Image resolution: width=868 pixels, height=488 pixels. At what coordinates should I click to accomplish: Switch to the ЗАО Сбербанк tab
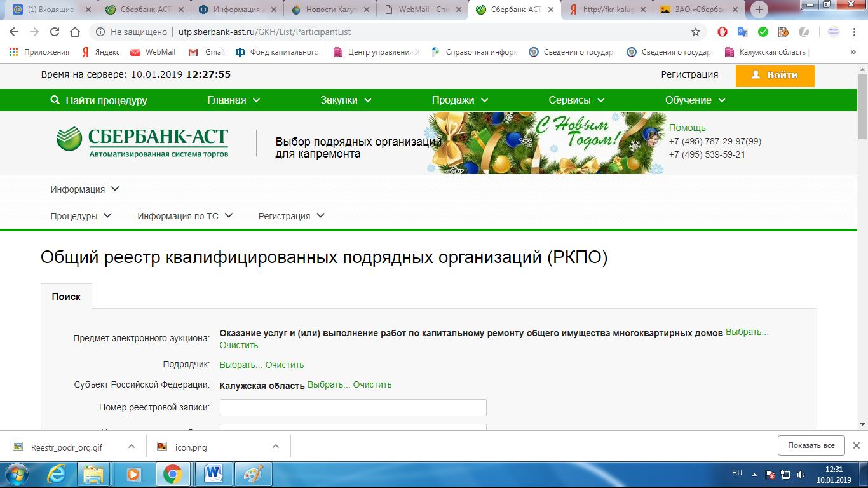point(700,10)
